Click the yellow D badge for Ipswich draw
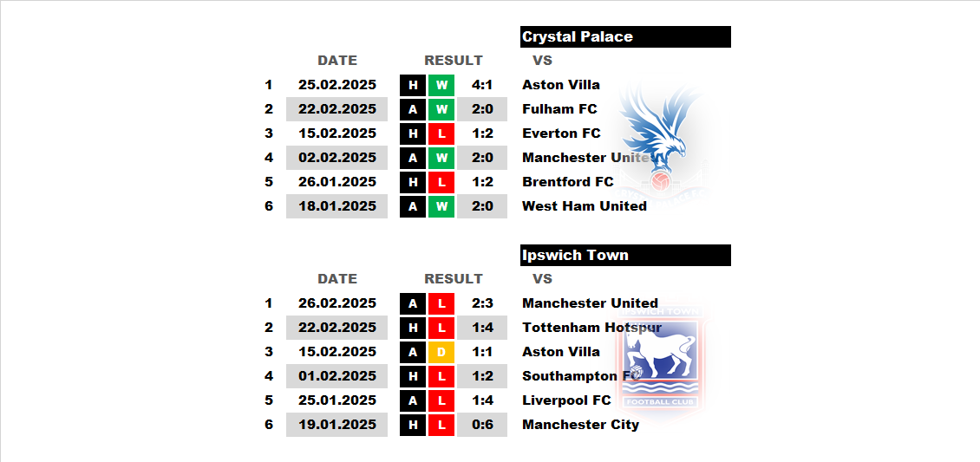Image resolution: width=980 pixels, height=462 pixels. (442, 352)
